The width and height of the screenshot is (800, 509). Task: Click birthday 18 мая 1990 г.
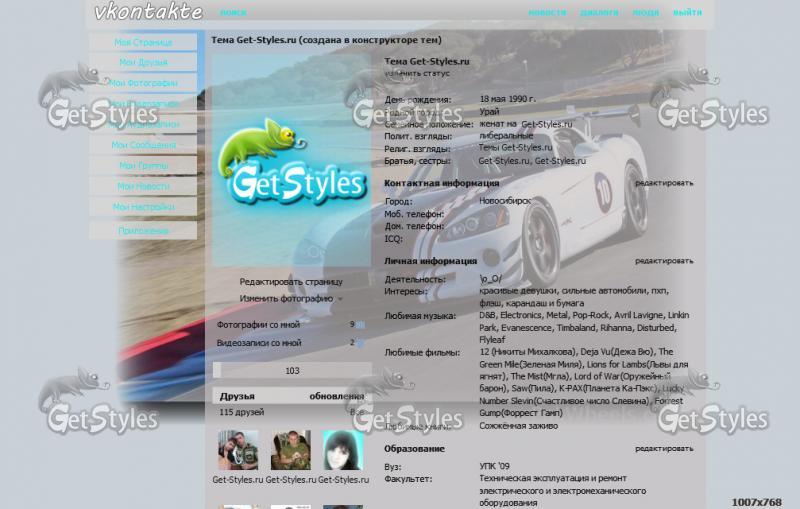(508, 99)
